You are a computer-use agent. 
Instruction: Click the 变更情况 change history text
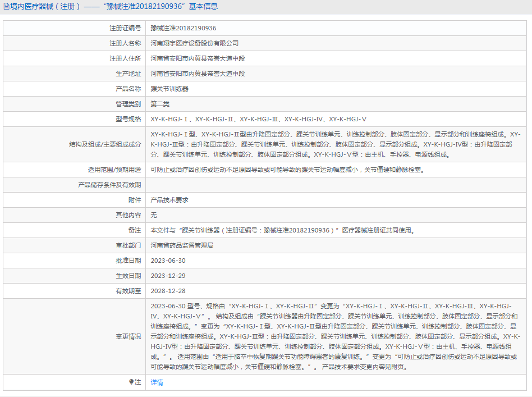(x=335, y=336)
